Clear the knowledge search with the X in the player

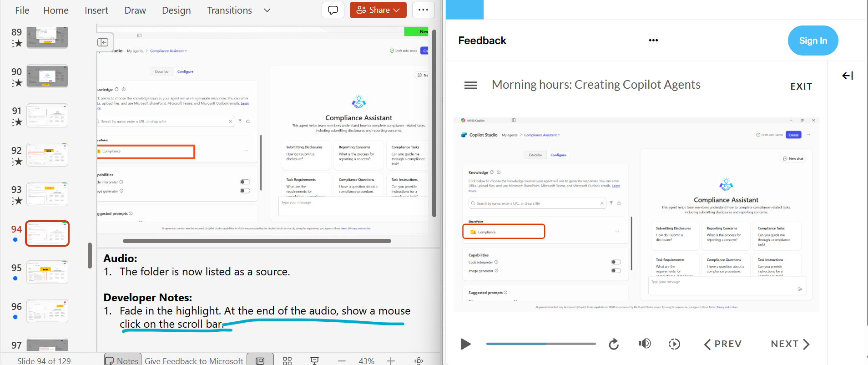pyautogui.click(x=602, y=203)
